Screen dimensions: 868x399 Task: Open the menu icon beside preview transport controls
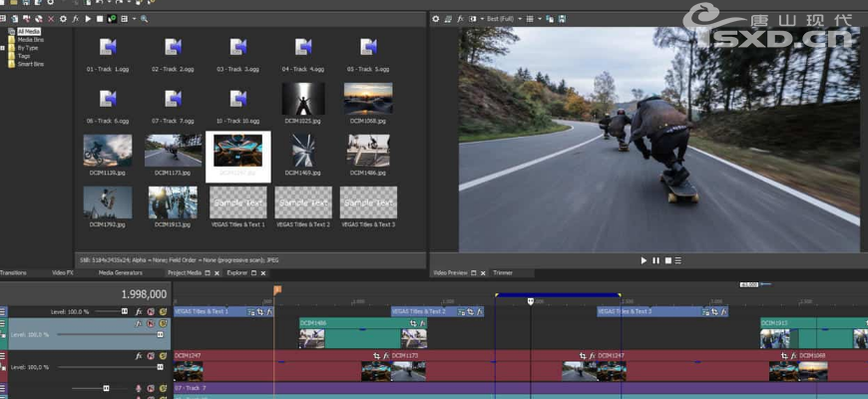click(x=678, y=260)
